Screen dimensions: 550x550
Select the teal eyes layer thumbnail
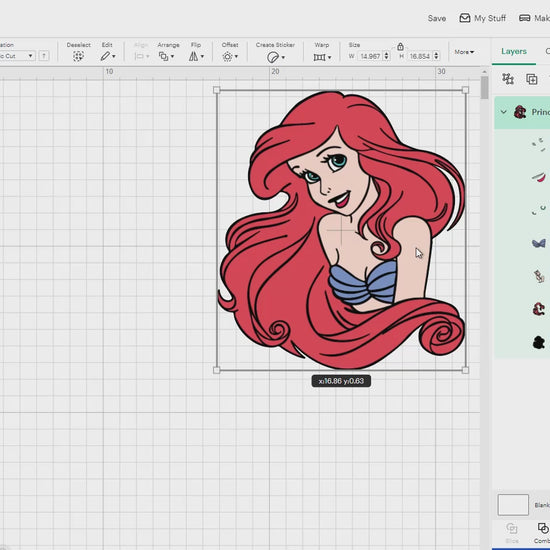[x=539, y=210]
